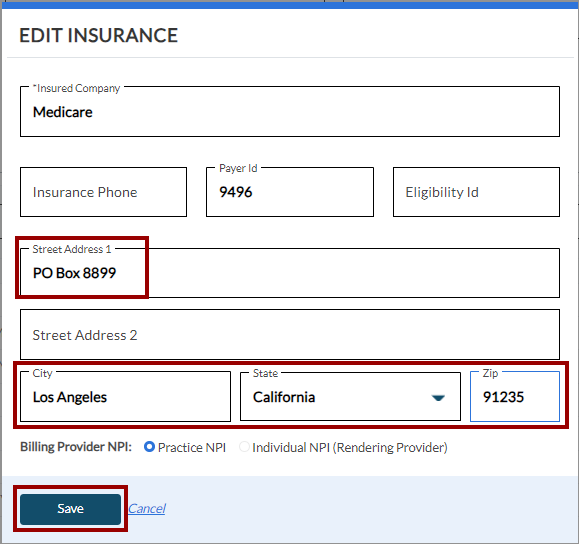Edit the City field showing Los Angeles

[x=126, y=397]
